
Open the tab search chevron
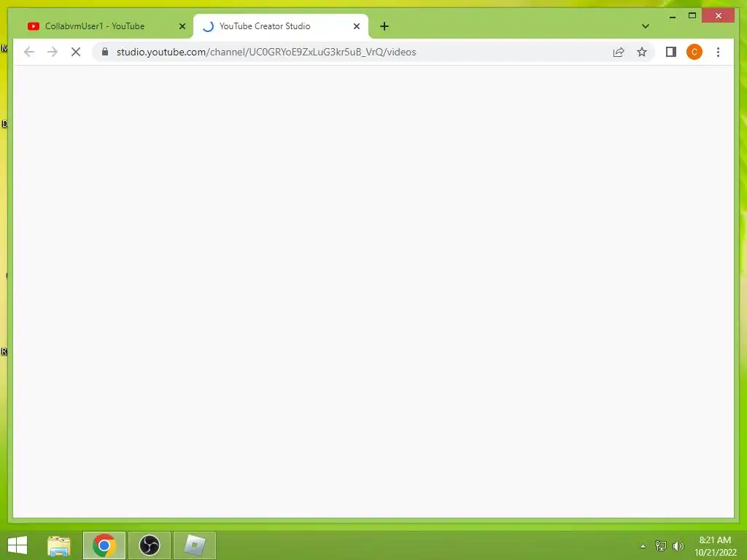coord(645,26)
